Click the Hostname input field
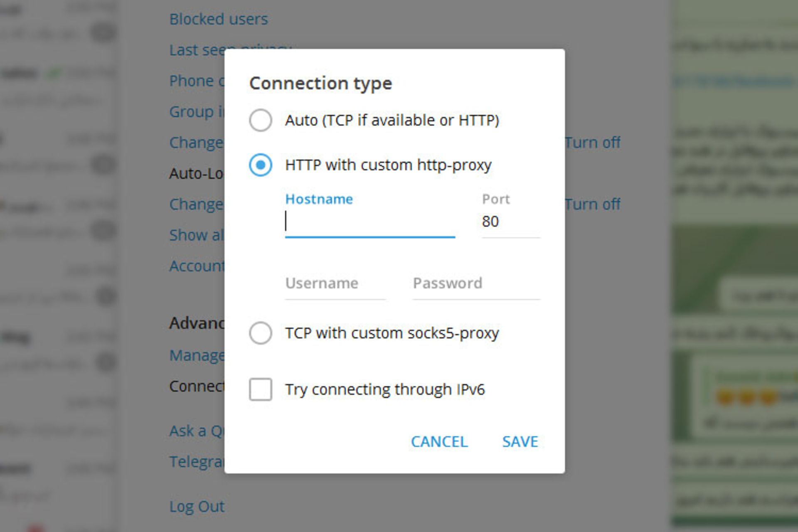This screenshot has width=798, height=532. click(x=369, y=222)
